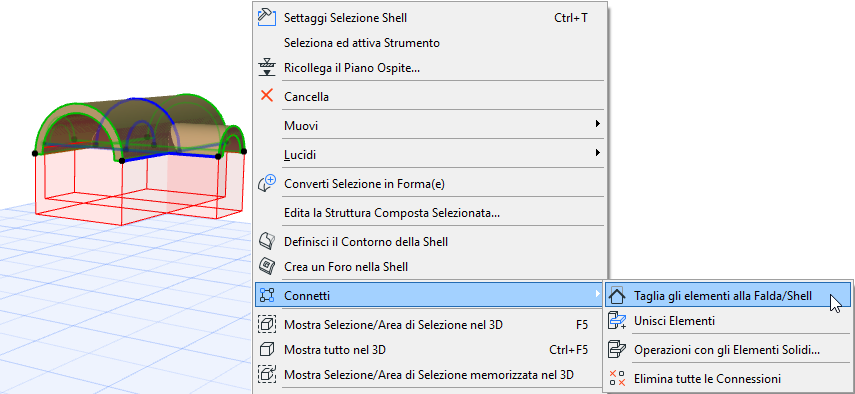Click the Taglia gli elementi alla Falda house icon

point(617,296)
